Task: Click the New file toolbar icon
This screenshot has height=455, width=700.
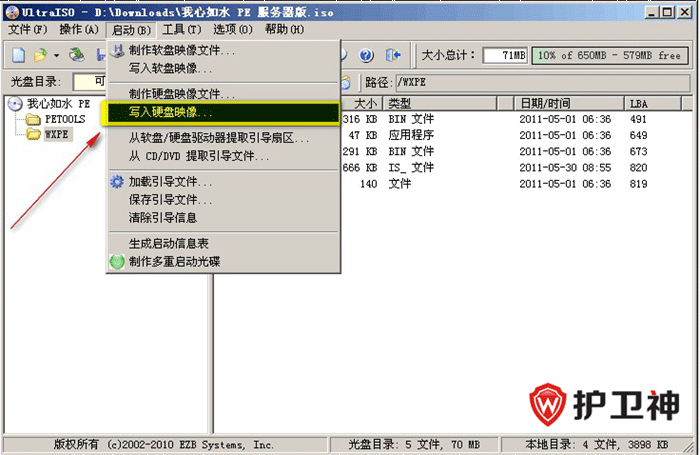Action: [18, 55]
